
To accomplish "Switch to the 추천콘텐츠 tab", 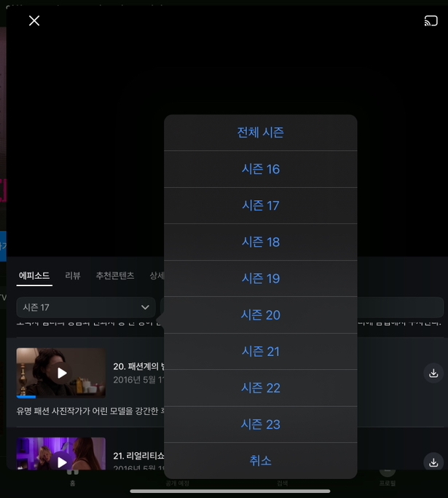I will coord(115,275).
